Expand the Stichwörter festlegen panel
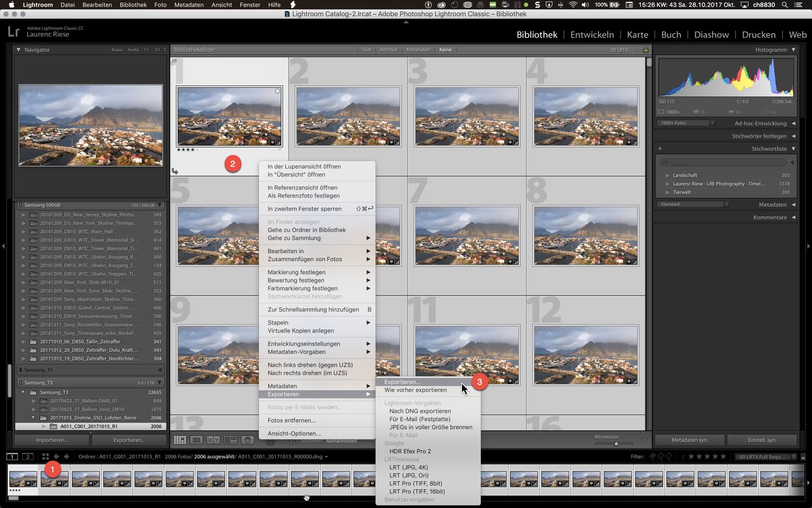The width and height of the screenshot is (812, 508). coord(793,136)
